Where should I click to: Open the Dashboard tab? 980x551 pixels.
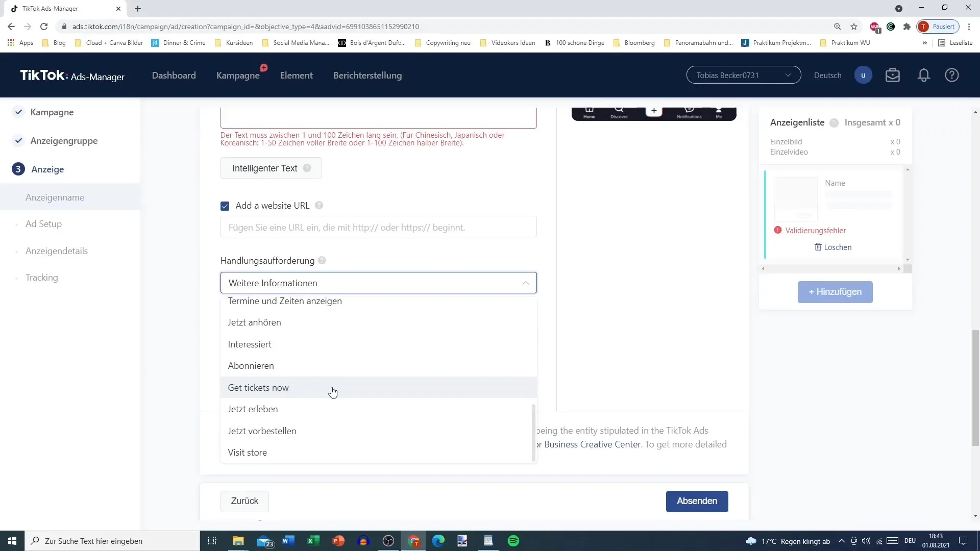click(174, 76)
